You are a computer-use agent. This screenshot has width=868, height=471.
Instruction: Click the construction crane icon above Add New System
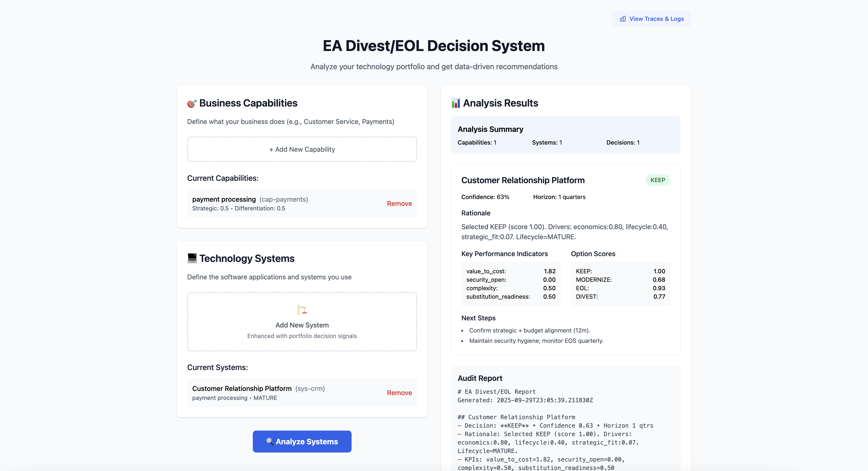click(x=302, y=310)
